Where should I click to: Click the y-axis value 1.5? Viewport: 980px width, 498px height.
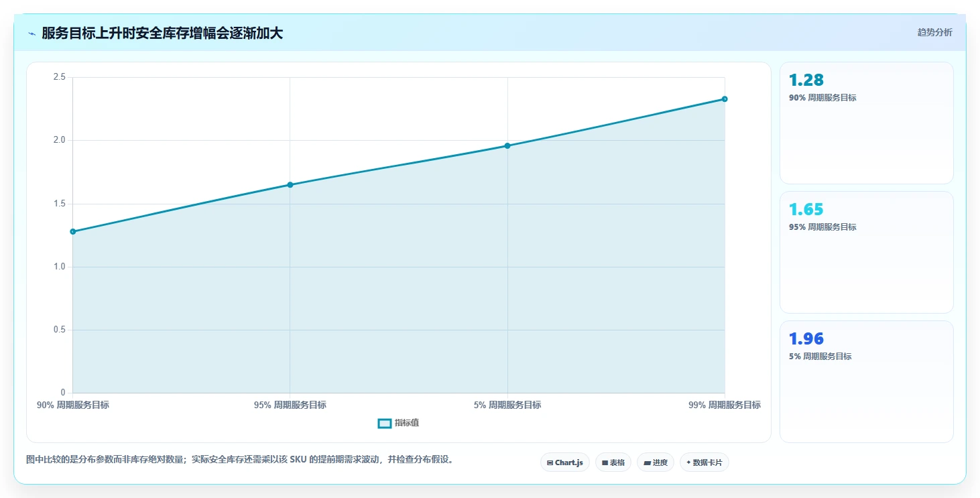(59, 204)
